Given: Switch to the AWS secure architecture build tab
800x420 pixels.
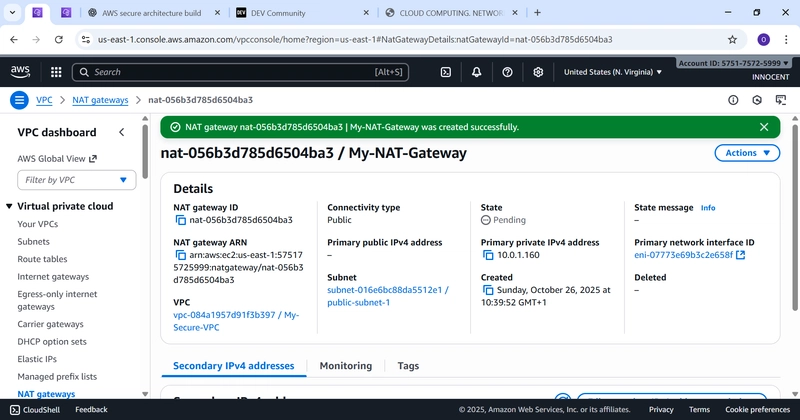Looking at the screenshot, I should [x=152, y=13].
